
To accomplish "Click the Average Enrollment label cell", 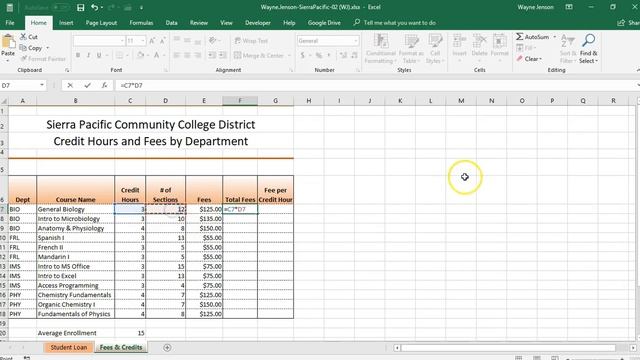I will click(76, 333).
